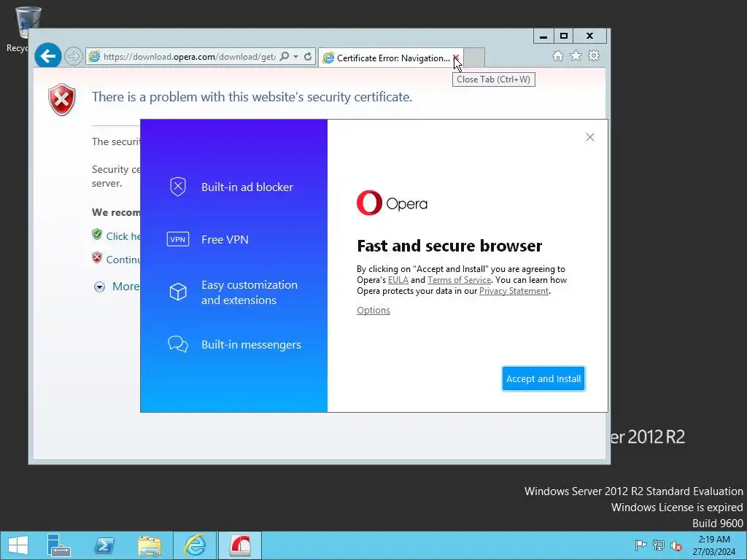Minimize the Internet Explorer window
747x560 pixels.
[x=543, y=36]
